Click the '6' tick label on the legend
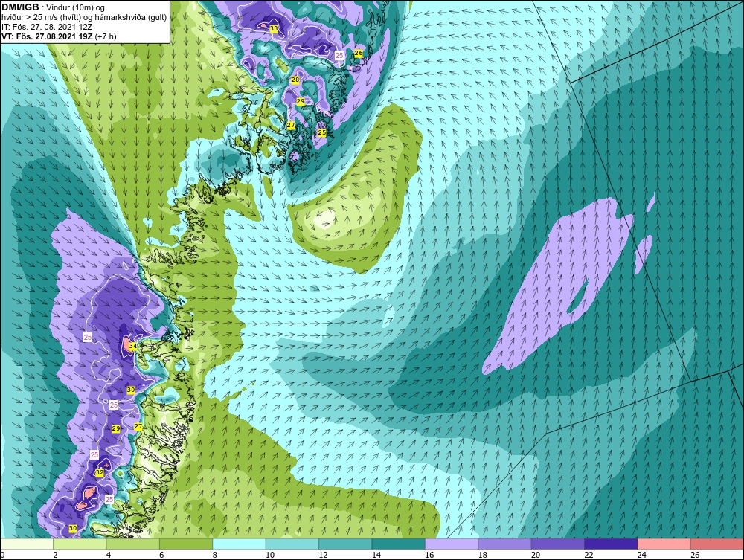This screenshot has height=560, width=744. click(x=161, y=556)
